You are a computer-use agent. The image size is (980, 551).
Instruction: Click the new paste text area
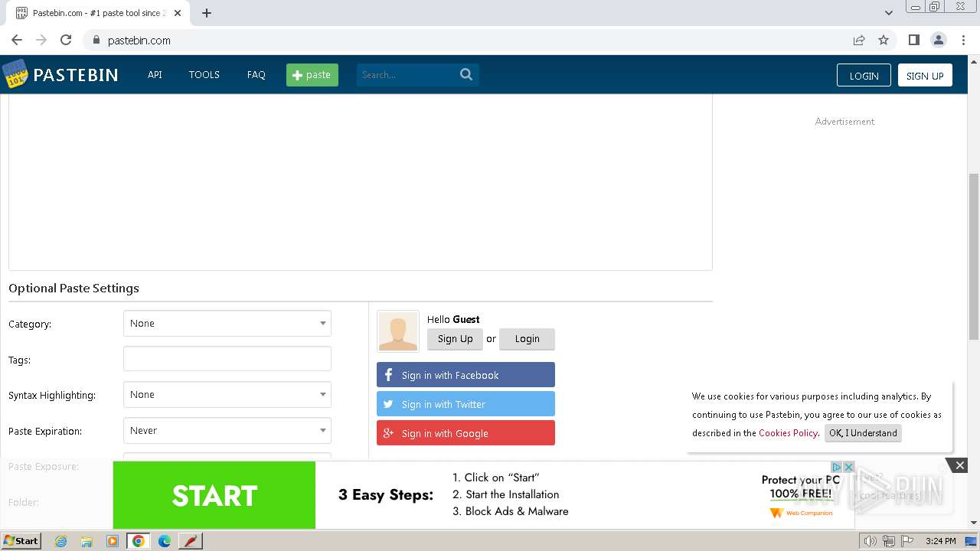tap(361, 182)
